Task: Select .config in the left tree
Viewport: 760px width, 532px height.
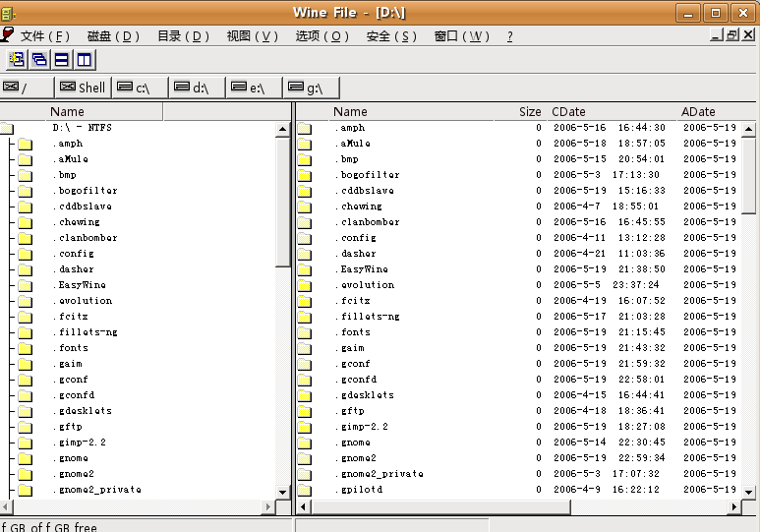Action: pos(73,254)
